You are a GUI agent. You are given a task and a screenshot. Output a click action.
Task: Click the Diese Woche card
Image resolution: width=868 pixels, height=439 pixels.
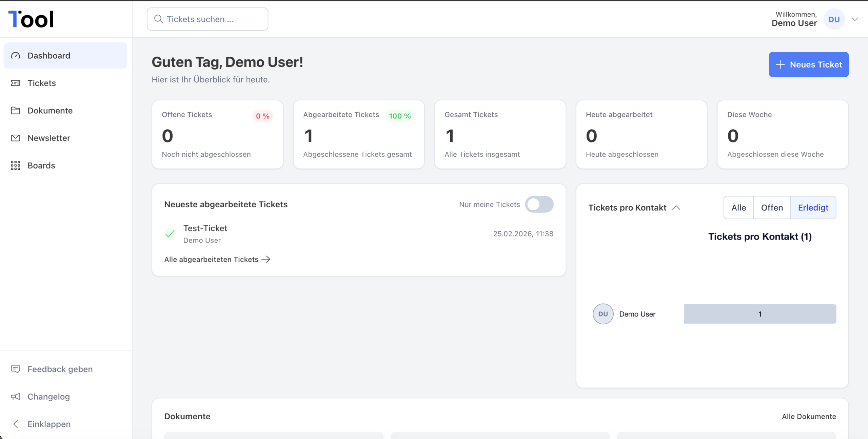coord(783,134)
